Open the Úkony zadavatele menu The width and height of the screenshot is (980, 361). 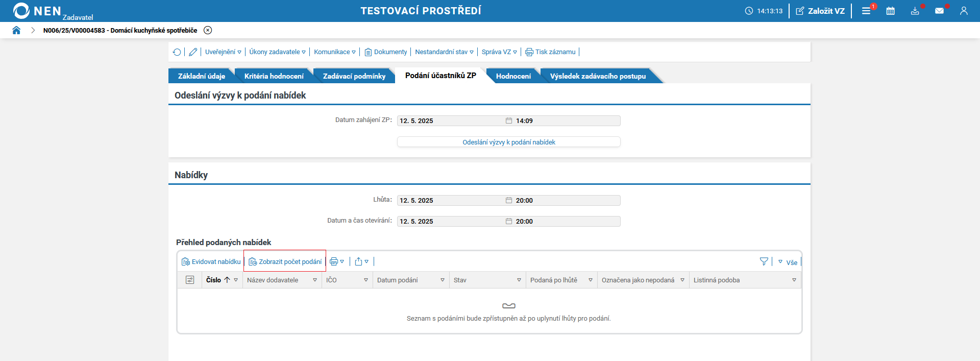tap(277, 52)
